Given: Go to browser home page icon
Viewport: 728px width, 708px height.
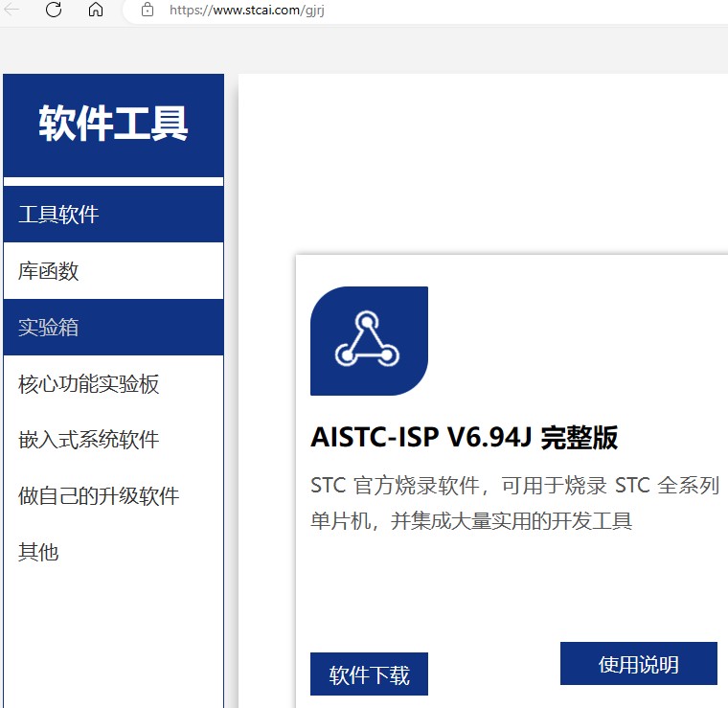Looking at the screenshot, I should coord(96,10).
